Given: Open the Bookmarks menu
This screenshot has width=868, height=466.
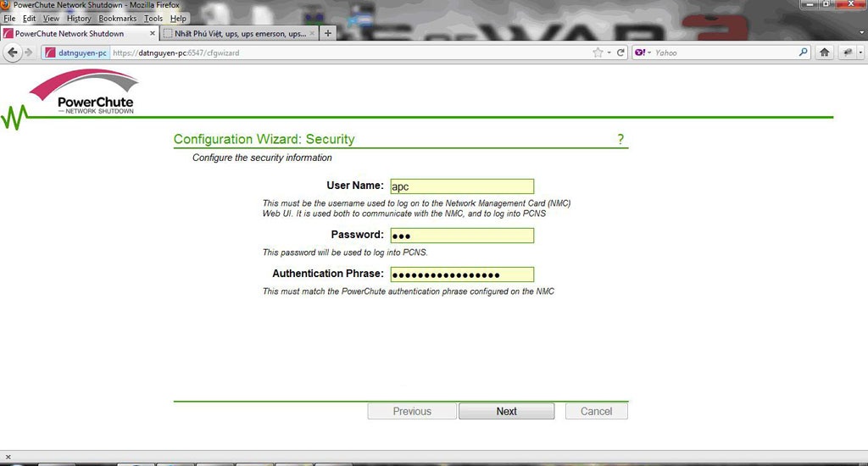Looking at the screenshot, I should point(117,18).
